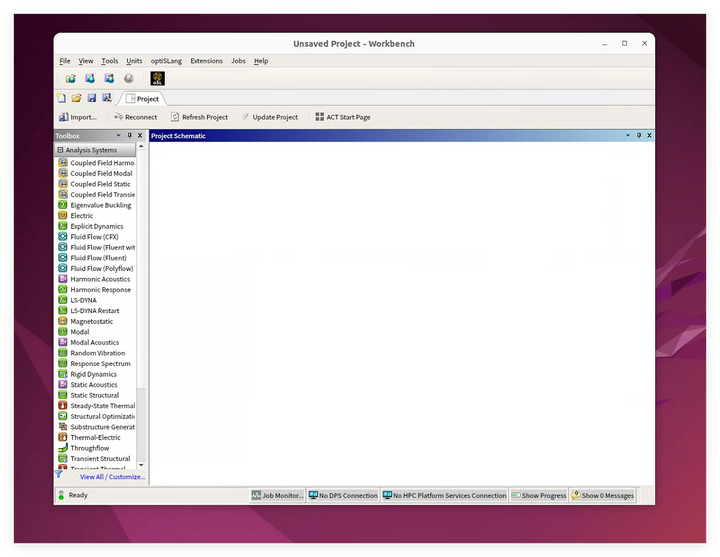The image size is (720, 557).
Task: Select the Magnetostatic icon
Action: coord(63,321)
